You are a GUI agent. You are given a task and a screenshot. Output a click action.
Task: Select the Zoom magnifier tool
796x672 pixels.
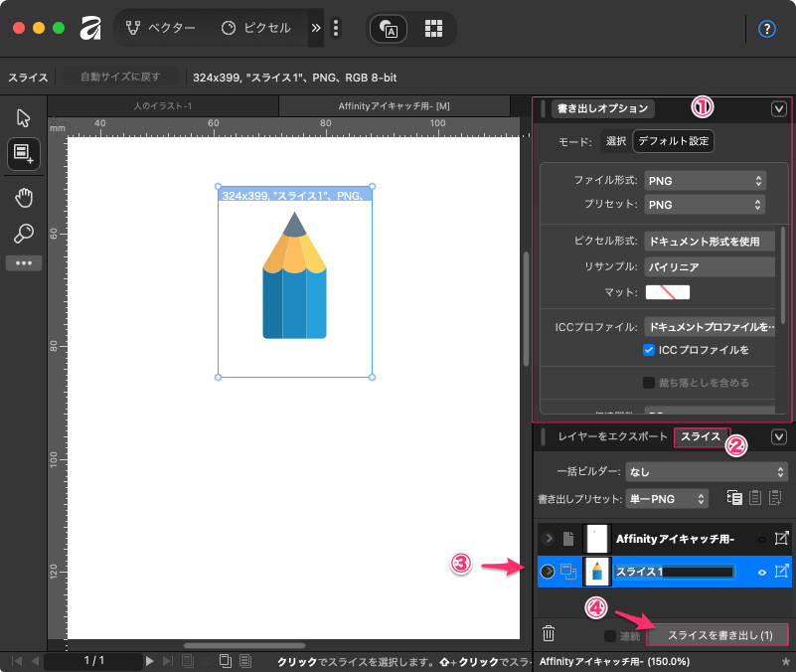tap(23, 234)
